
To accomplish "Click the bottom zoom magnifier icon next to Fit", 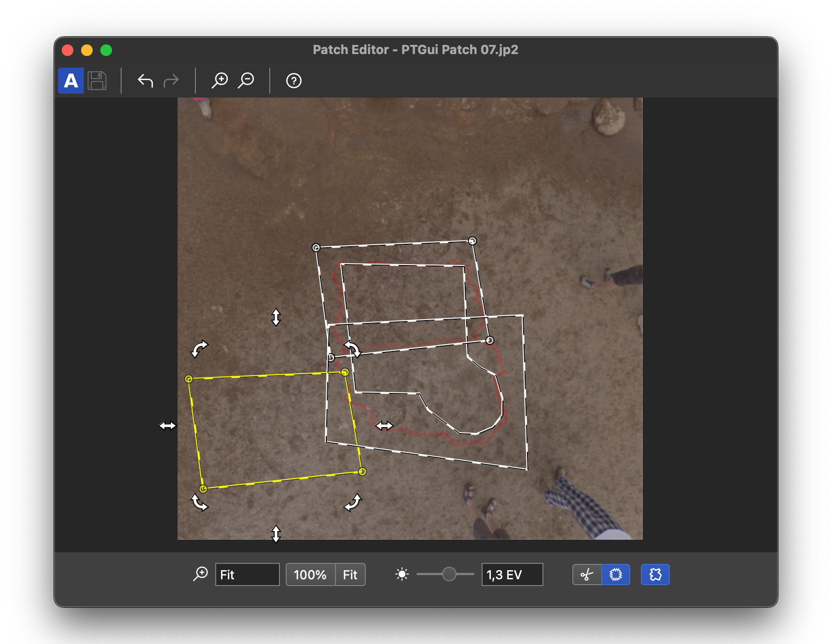I will [200, 574].
